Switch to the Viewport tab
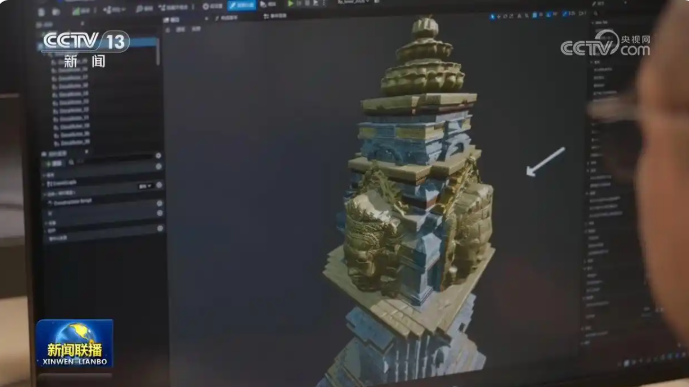 point(172,20)
